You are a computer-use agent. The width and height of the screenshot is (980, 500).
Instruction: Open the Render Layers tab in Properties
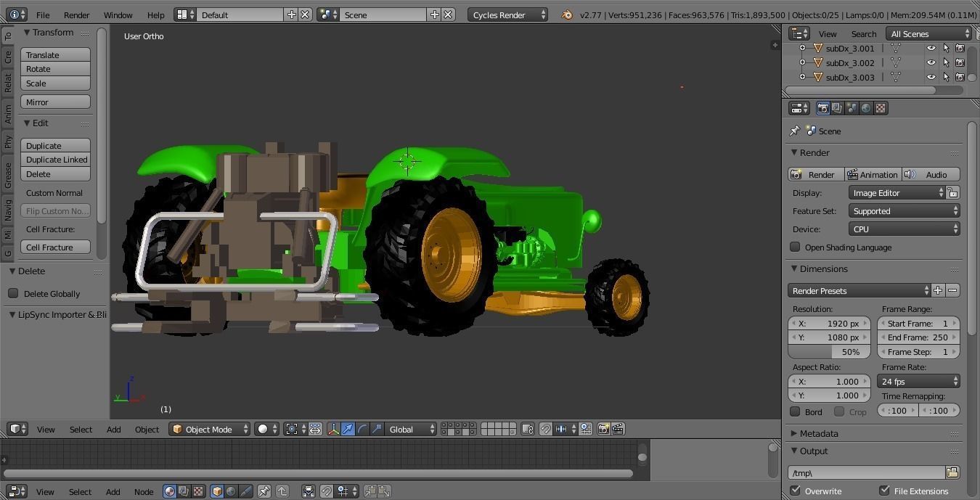[837, 108]
